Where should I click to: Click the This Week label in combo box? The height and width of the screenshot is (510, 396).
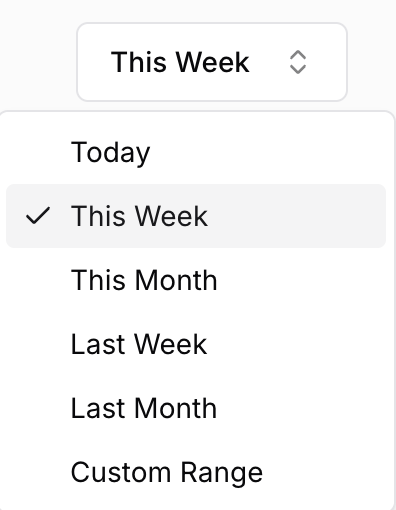[180, 62]
